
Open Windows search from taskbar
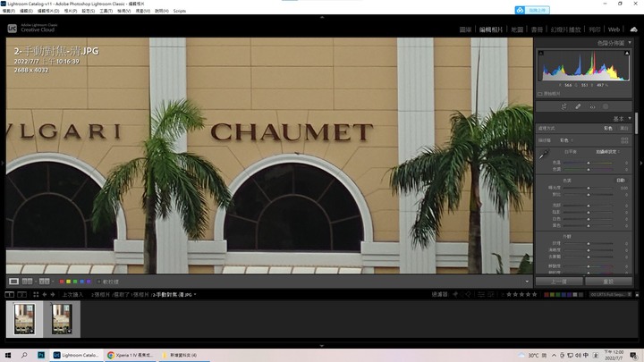pos(24,355)
